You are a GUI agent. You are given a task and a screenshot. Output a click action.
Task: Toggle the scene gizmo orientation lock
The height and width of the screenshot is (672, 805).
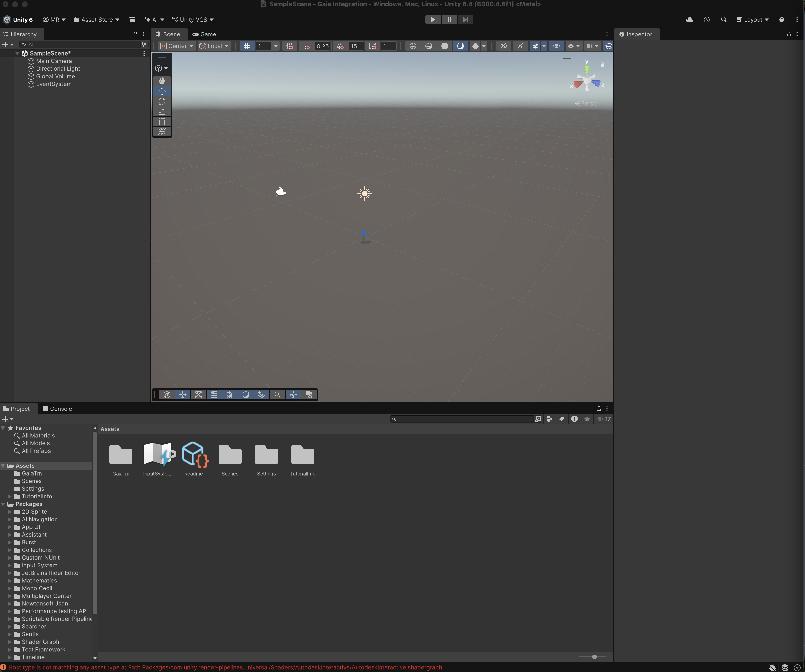point(603,65)
